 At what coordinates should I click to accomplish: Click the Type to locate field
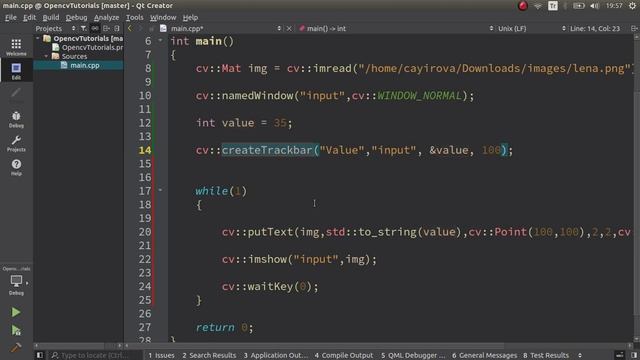point(96,355)
